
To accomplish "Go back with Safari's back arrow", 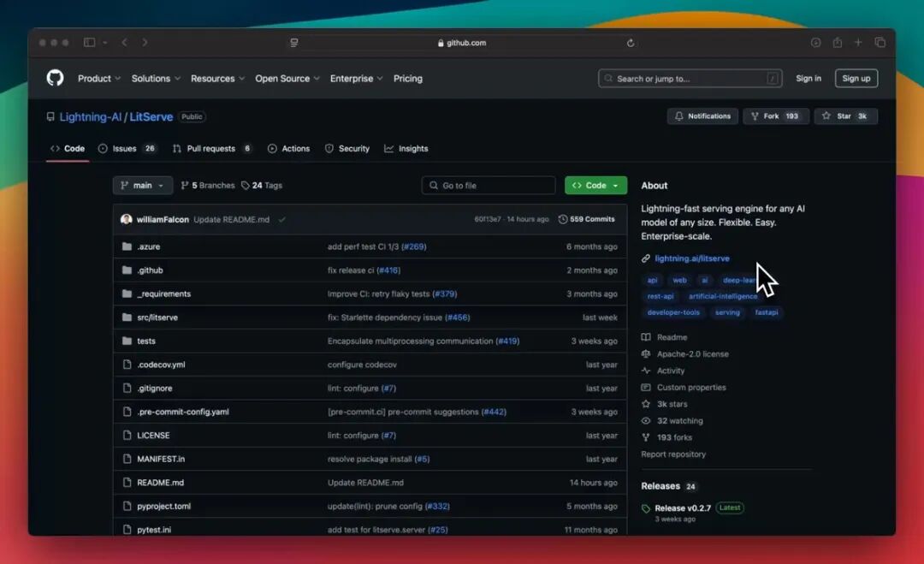I will (x=124, y=43).
